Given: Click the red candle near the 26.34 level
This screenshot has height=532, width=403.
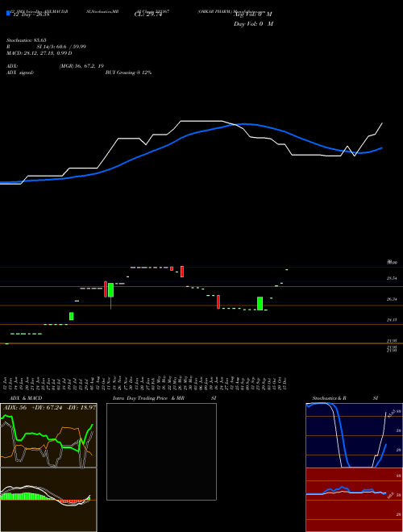Looking at the screenshot, I should [218, 302].
